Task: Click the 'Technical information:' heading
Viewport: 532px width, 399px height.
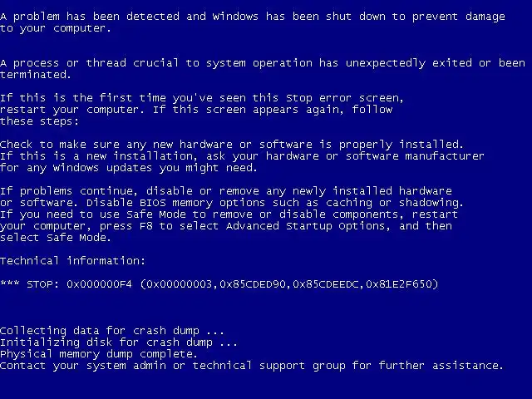Action: 72,260
